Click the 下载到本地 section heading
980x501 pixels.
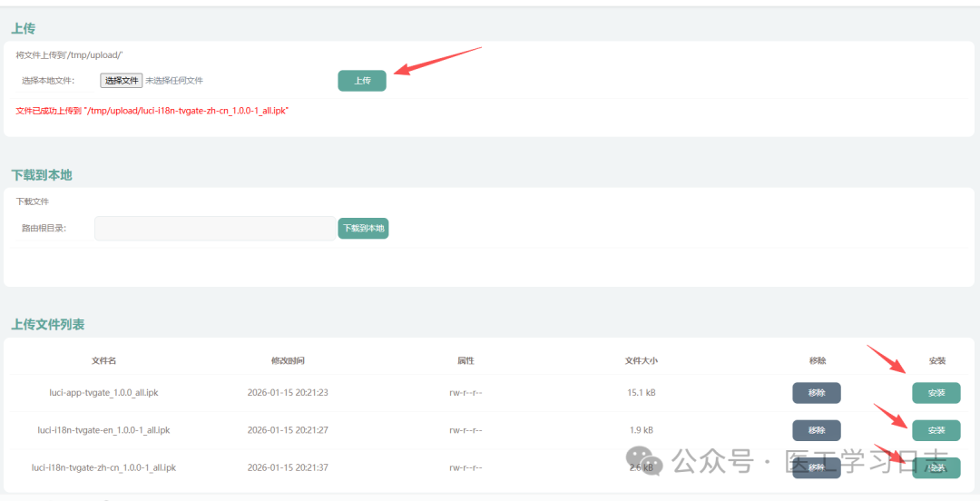(x=41, y=174)
